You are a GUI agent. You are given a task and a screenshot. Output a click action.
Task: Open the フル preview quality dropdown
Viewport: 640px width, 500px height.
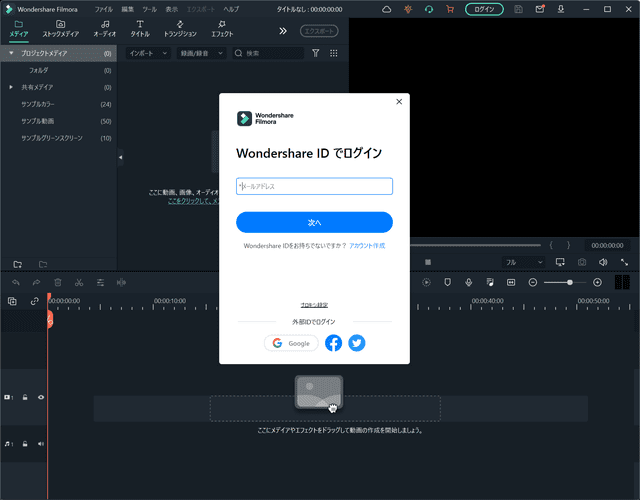(x=524, y=262)
